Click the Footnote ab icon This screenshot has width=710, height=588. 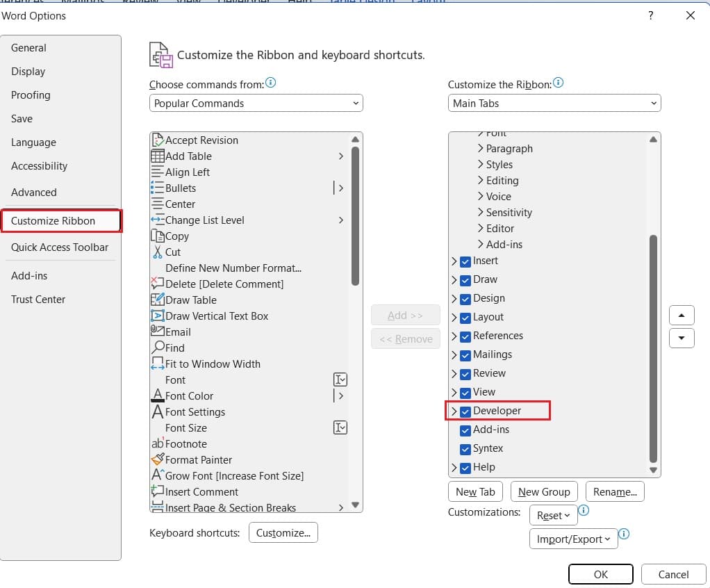click(158, 443)
